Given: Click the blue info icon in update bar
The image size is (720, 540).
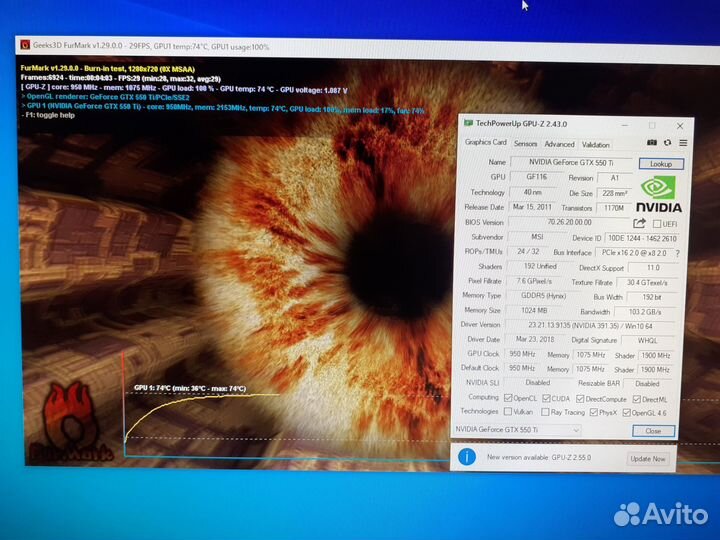Looking at the screenshot, I should (467, 457).
